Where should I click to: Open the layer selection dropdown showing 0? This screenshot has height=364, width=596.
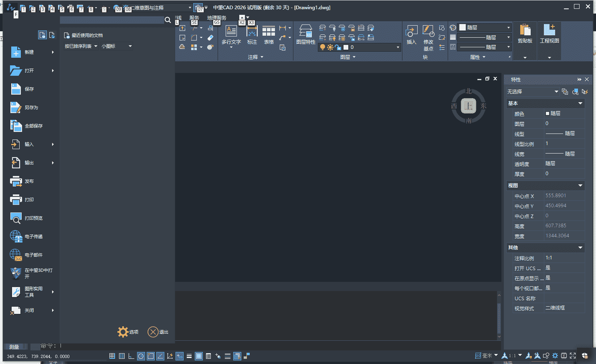click(x=398, y=47)
